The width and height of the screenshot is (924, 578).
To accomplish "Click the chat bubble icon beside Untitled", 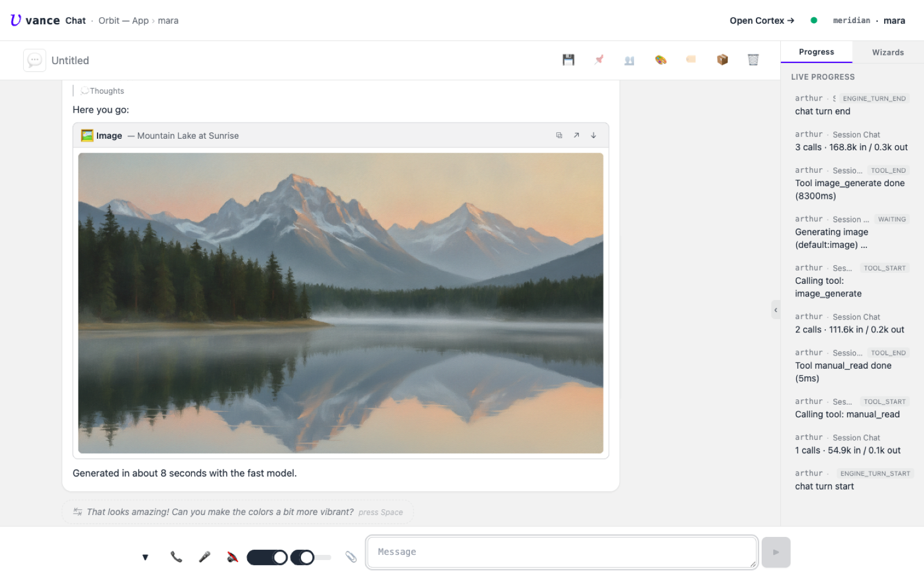I will point(35,60).
